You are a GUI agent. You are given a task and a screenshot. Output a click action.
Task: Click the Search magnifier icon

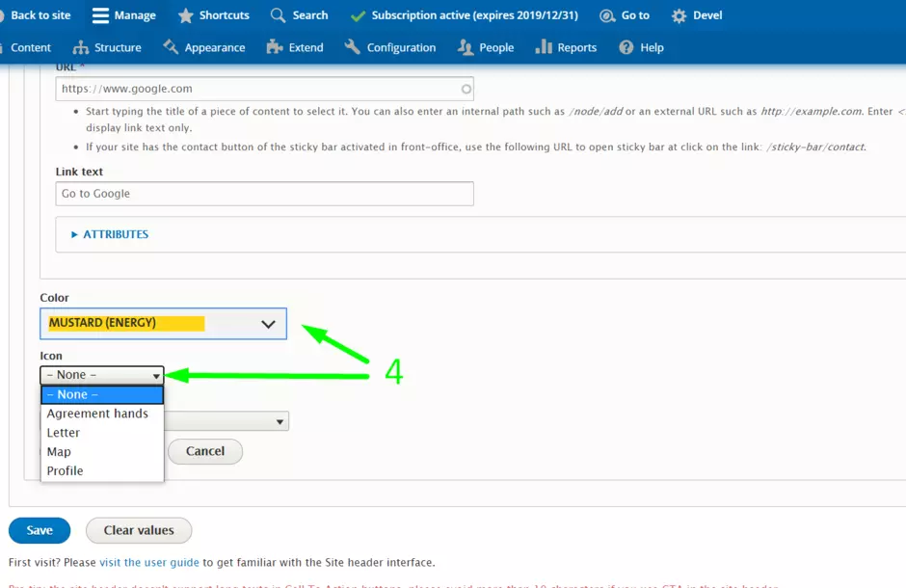pyautogui.click(x=279, y=15)
